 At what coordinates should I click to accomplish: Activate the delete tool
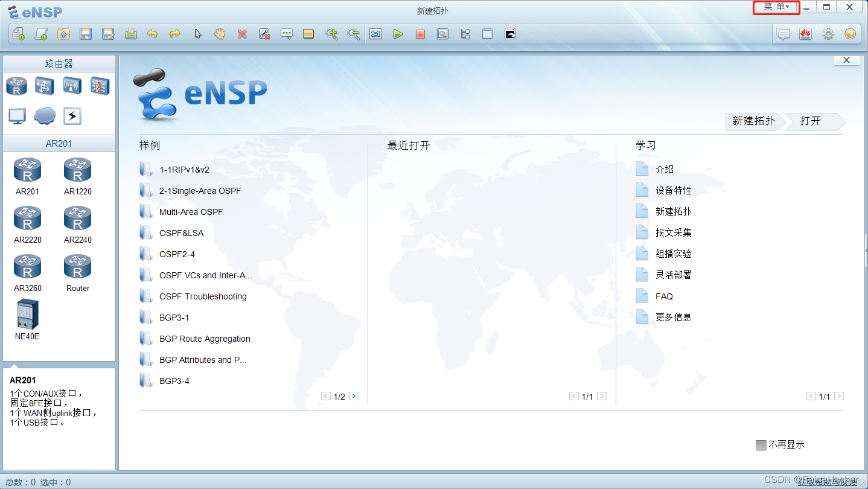click(242, 34)
